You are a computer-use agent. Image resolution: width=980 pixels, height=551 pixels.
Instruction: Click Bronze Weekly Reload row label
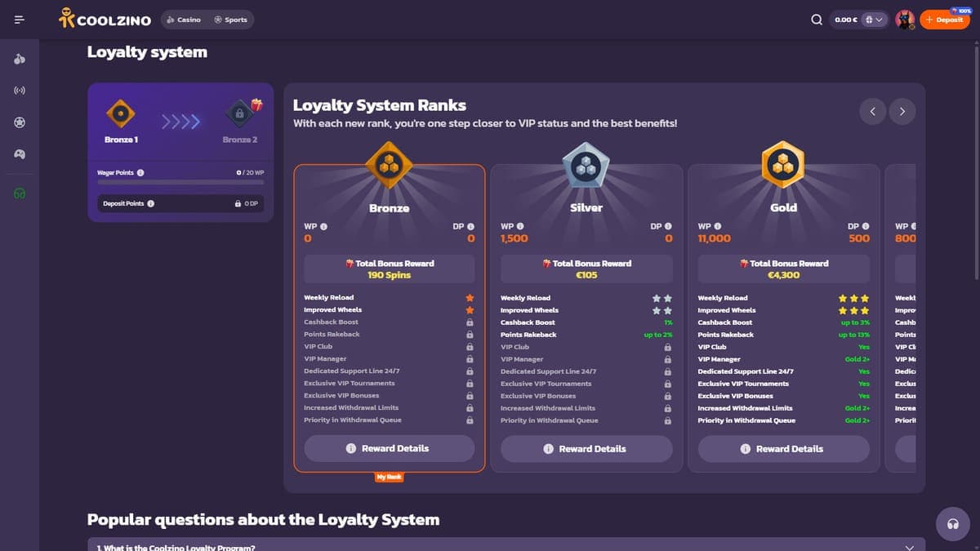(x=328, y=298)
